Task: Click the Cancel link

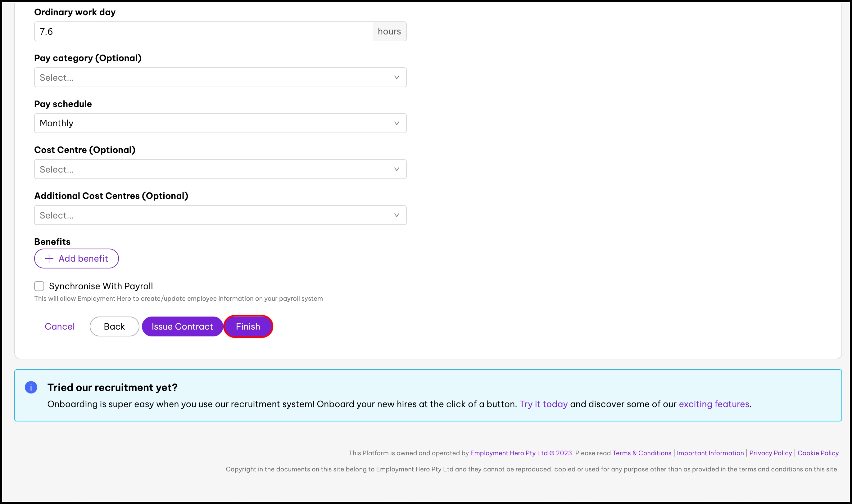Action: (59, 326)
